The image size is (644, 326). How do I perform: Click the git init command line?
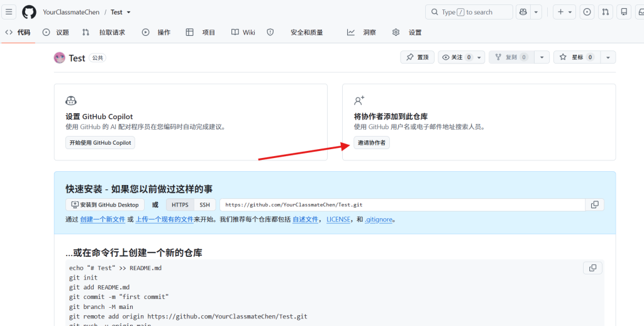84,278
